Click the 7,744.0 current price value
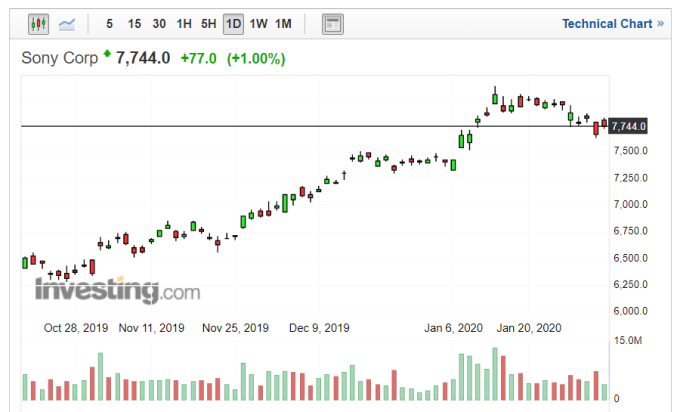Viewport: 680px width, 412px height. tap(143, 58)
